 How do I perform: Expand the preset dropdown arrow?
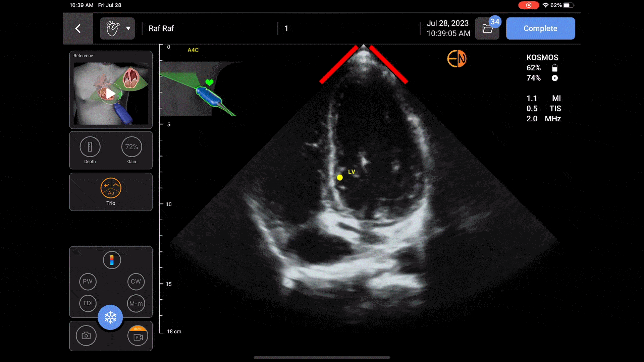(128, 28)
